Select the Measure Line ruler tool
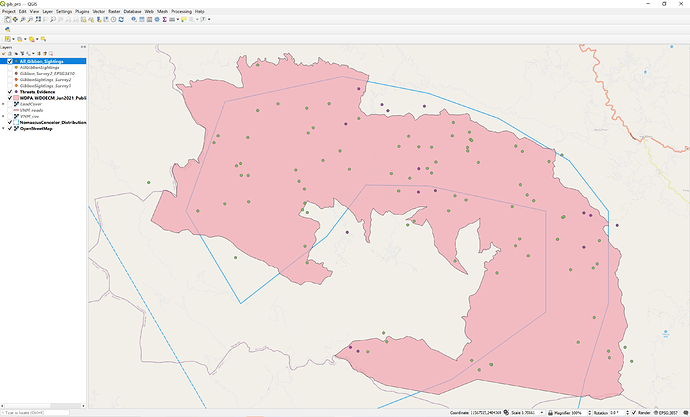 coord(172,19)
